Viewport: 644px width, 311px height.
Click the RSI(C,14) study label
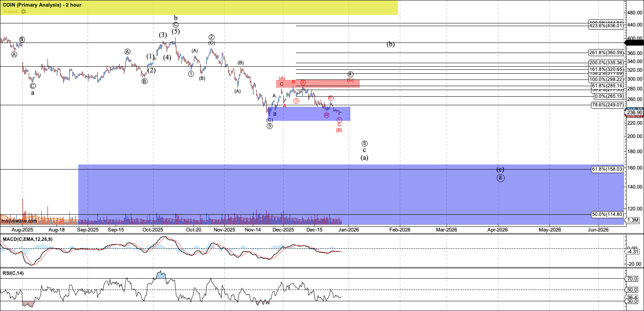tap(13, 273)
